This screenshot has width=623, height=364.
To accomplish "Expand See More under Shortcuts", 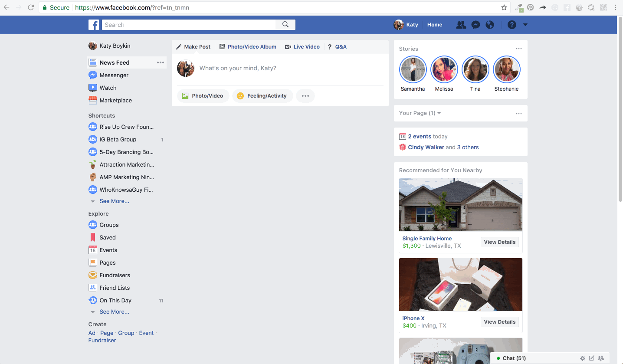I will pyautogui.click(x=114, y=201).
